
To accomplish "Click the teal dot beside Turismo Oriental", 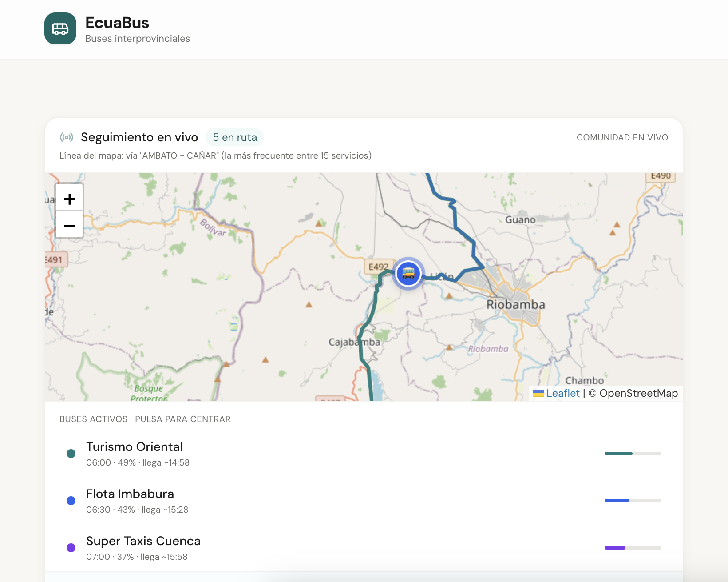I will click(71, 454).
